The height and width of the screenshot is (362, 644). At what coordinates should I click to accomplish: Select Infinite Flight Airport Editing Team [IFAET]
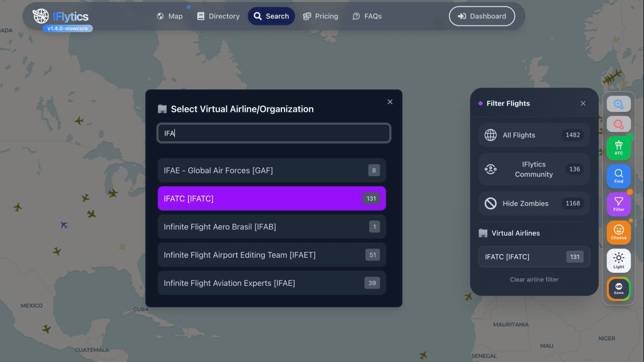272,255
